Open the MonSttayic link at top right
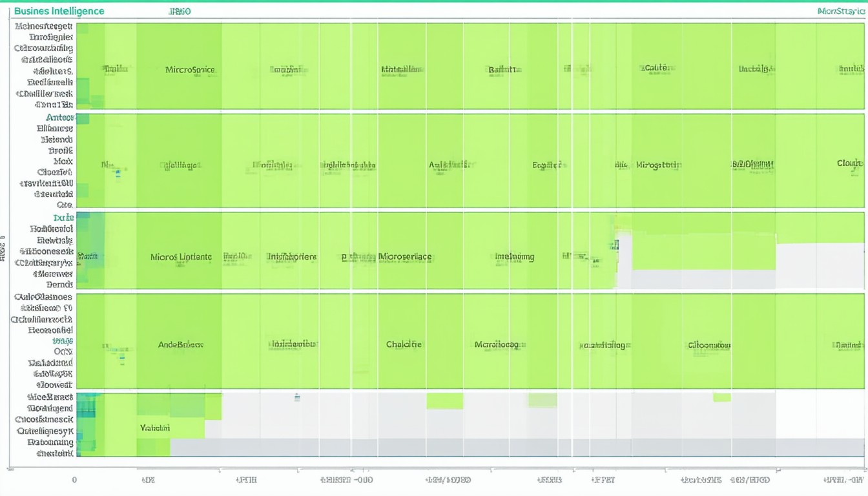Image resolution: width=868 pixels, height=496 pixels. point(840,11)
